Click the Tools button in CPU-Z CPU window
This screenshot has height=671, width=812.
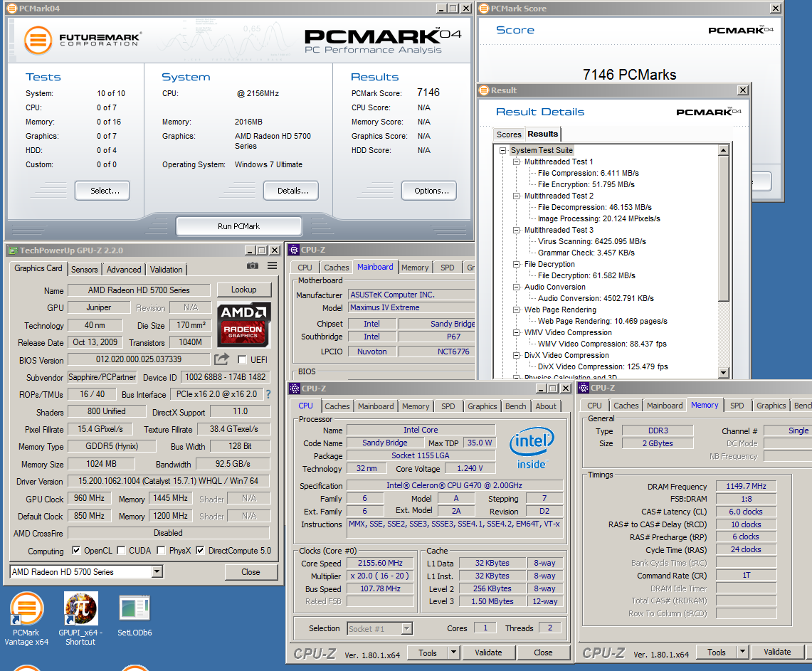pos(428,652)
